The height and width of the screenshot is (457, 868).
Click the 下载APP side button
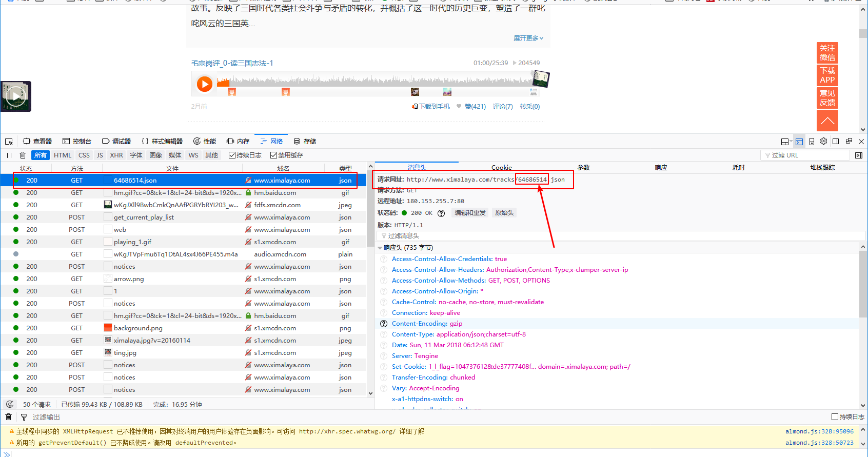[827, 75]
